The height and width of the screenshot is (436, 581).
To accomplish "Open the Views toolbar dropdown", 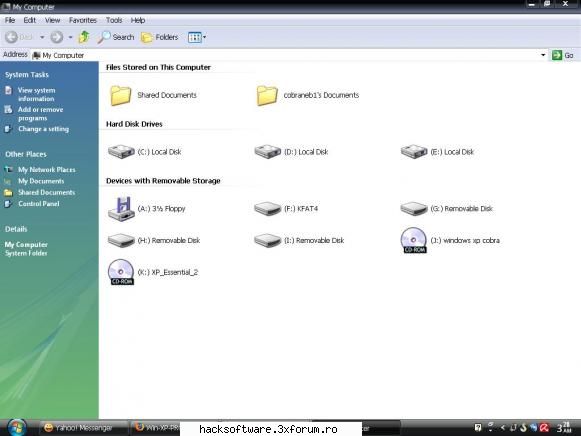I will (197, 37).
